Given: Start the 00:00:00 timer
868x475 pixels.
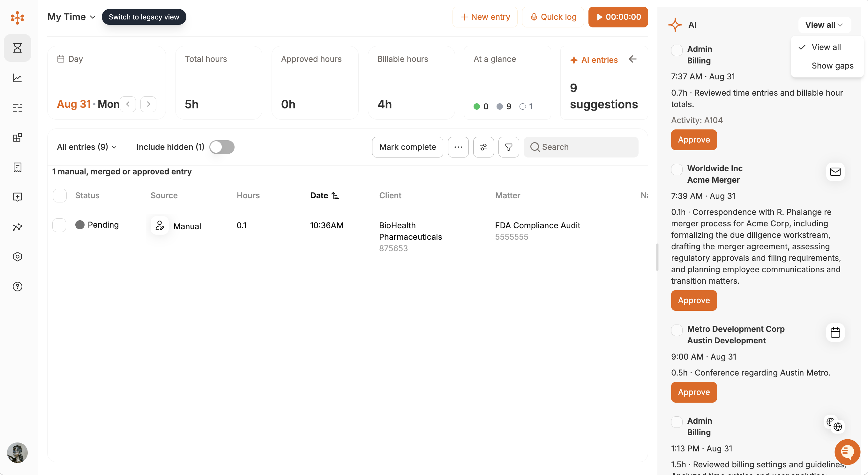Looking at the screenshot, I should tap(618, 17).
